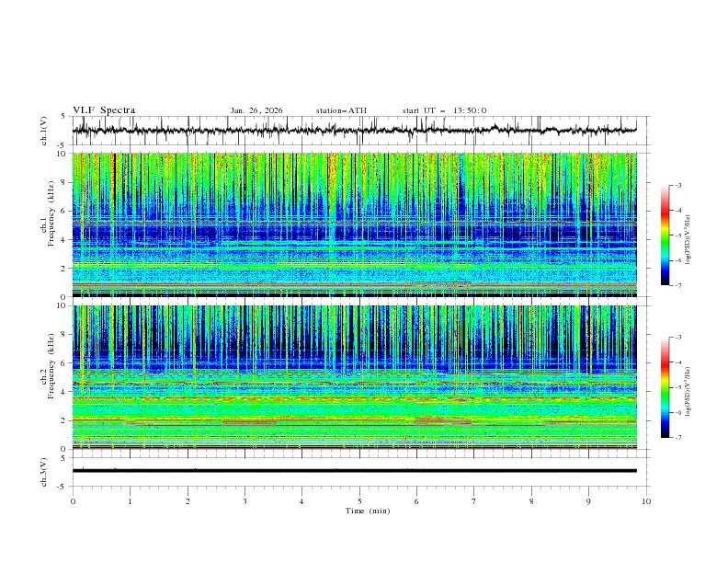
Task: Click the "10" minute tick on Time axis
Action: 646,501
